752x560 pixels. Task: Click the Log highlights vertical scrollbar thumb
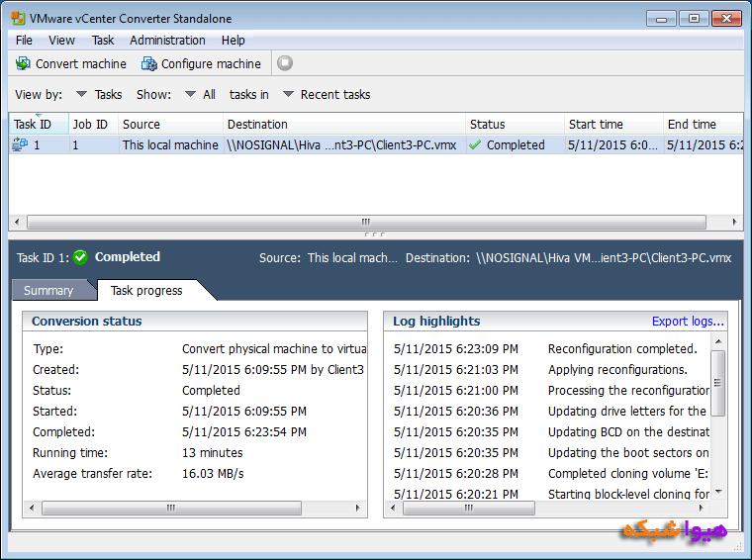(x=718, y=383)
